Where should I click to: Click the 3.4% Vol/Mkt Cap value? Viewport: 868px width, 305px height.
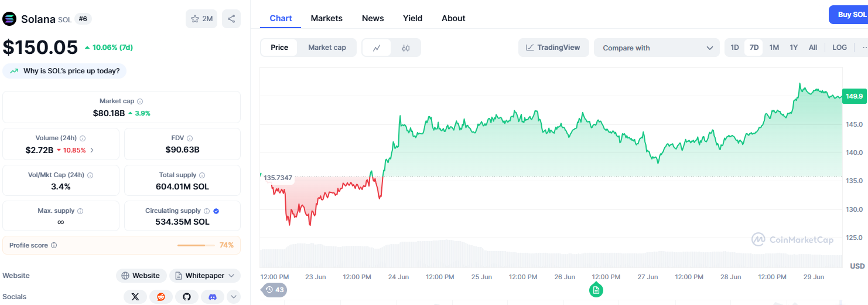pyautogui.click(x=61, y=187)
